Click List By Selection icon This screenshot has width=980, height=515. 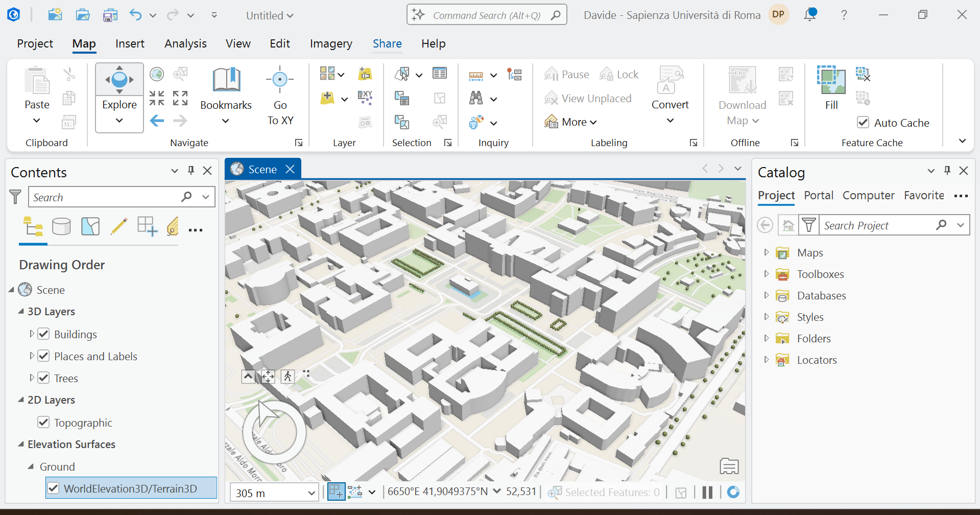pos(90,226)
